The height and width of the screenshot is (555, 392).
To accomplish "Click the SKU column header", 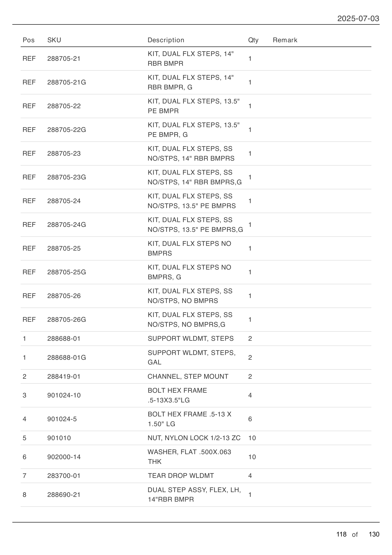I will point(54,40).
